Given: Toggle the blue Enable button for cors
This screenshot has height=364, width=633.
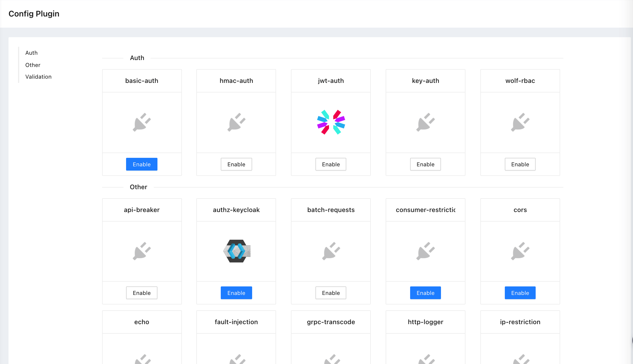Looking at the screenshot, I should 520,293.
